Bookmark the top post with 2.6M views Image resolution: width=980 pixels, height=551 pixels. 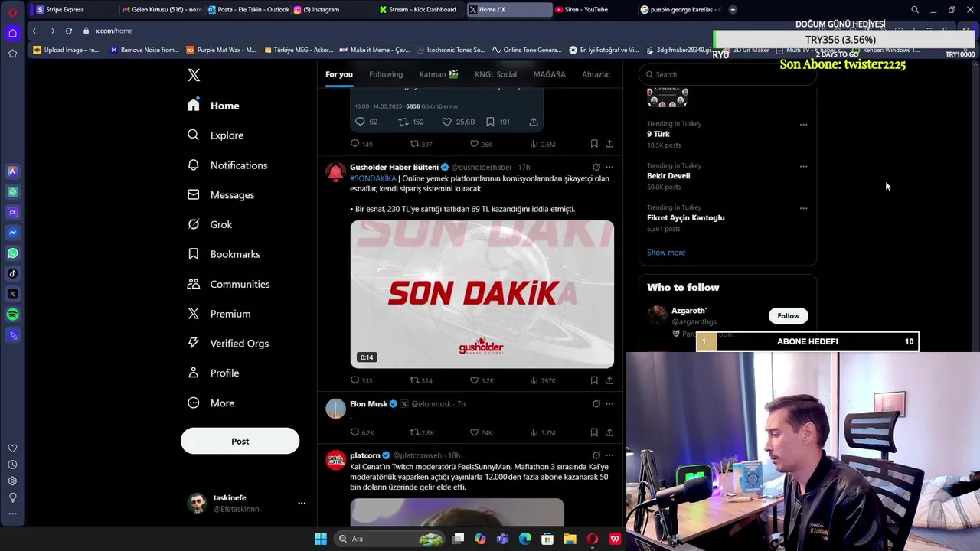594,144
